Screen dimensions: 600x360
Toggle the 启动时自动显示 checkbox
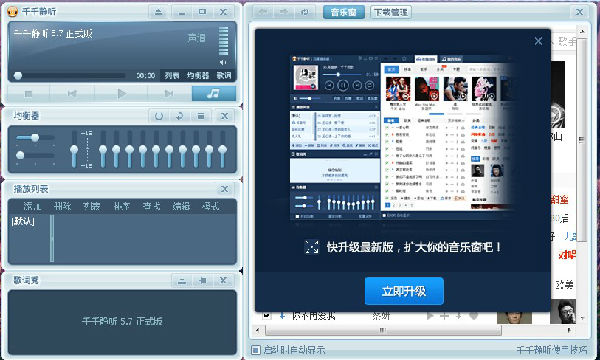click(x=256, y=350)
